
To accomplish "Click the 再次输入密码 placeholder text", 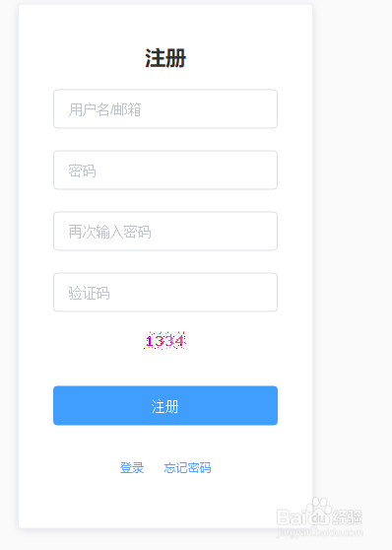I will 109,232.
